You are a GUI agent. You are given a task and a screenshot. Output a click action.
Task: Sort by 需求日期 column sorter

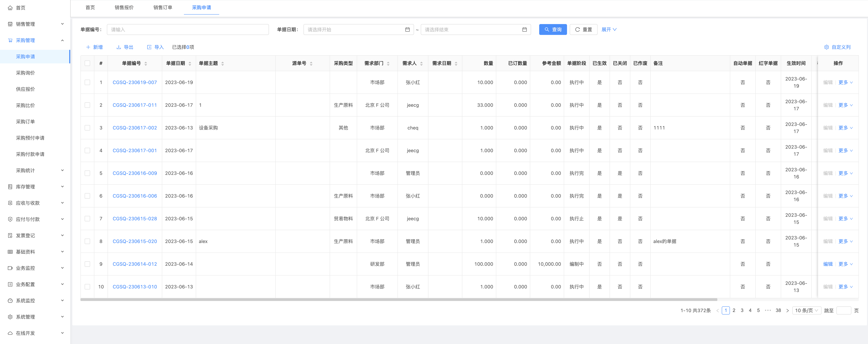pyautogui.click(x=456, y=63)
